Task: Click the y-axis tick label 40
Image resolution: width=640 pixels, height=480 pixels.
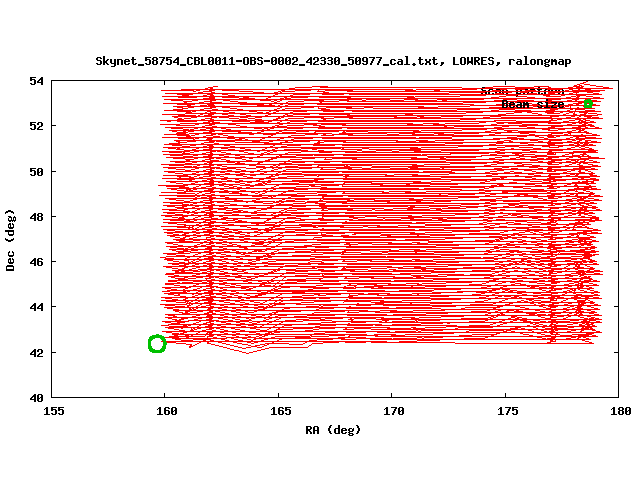Action: pos(36,398)
